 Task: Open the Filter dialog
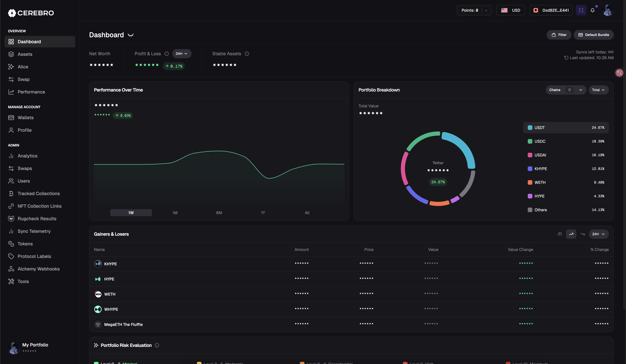click(559, 35)
